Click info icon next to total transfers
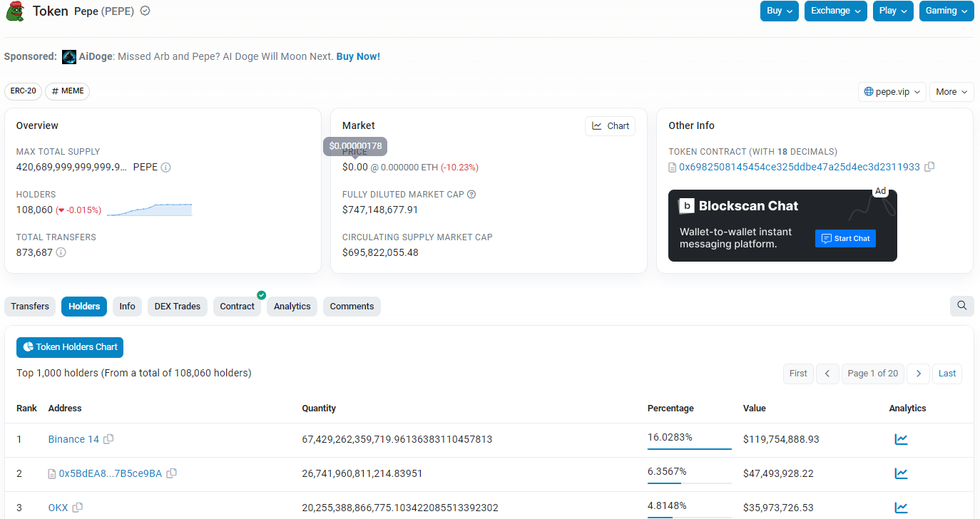The image size is (980, 519). click(61, 252)
